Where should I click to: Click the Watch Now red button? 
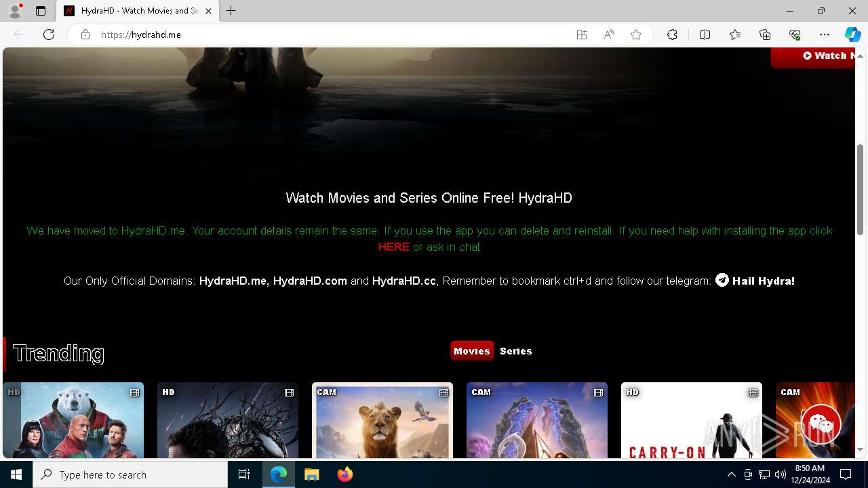coord(813,56)
